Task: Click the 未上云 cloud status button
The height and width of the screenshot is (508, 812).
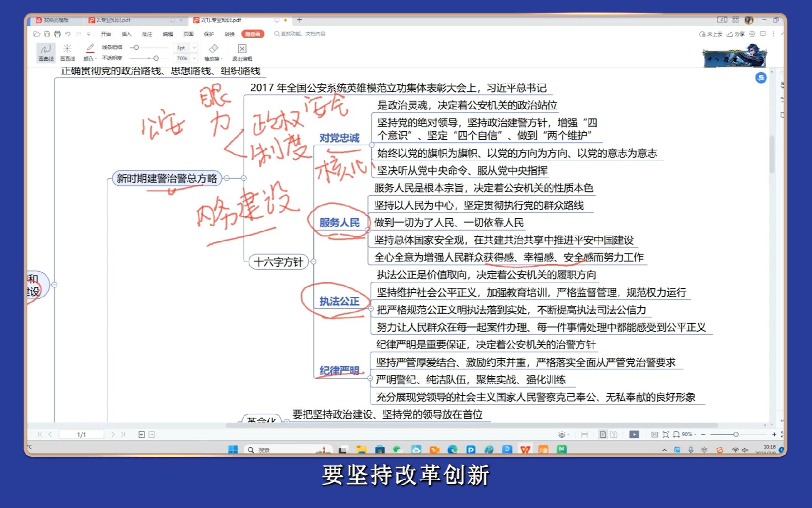Action: (x=710, y=34)
